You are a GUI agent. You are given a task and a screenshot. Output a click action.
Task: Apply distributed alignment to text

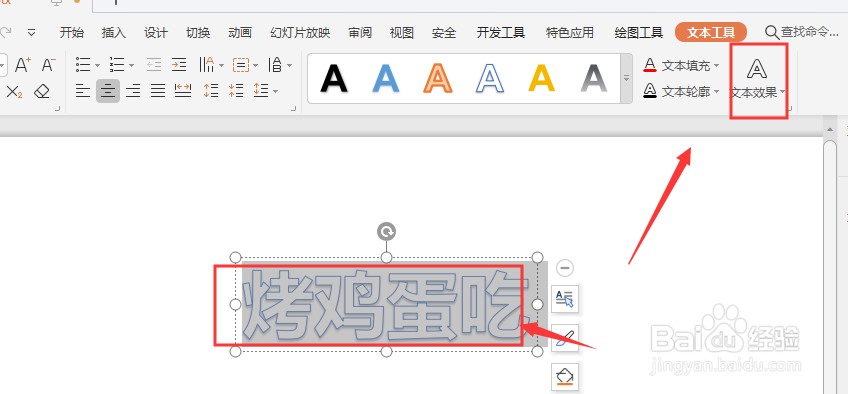click(183, 91)
